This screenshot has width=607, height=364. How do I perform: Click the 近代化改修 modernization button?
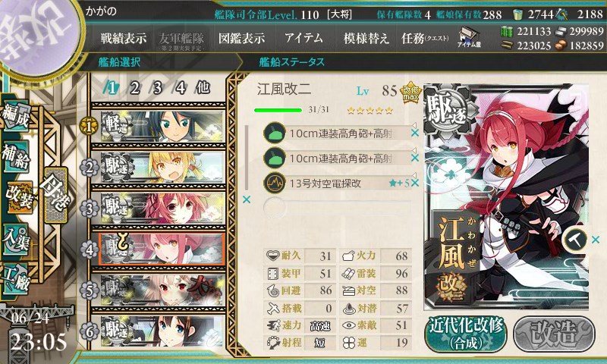pos(466,334)
